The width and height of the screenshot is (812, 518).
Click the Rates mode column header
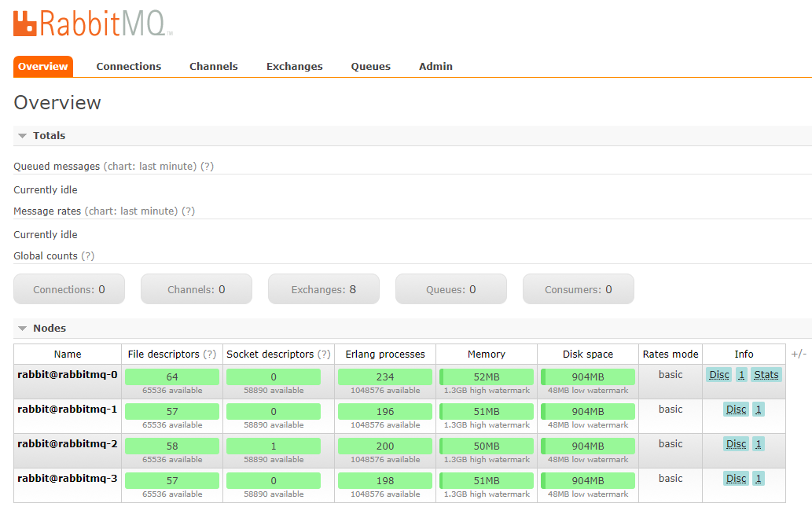click(x=670, y=355)
